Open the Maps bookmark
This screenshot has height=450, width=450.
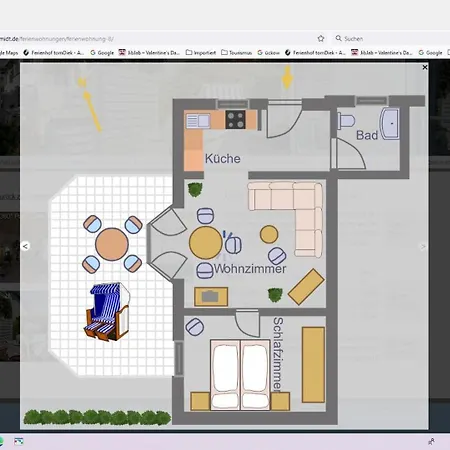tap(9, 53)
